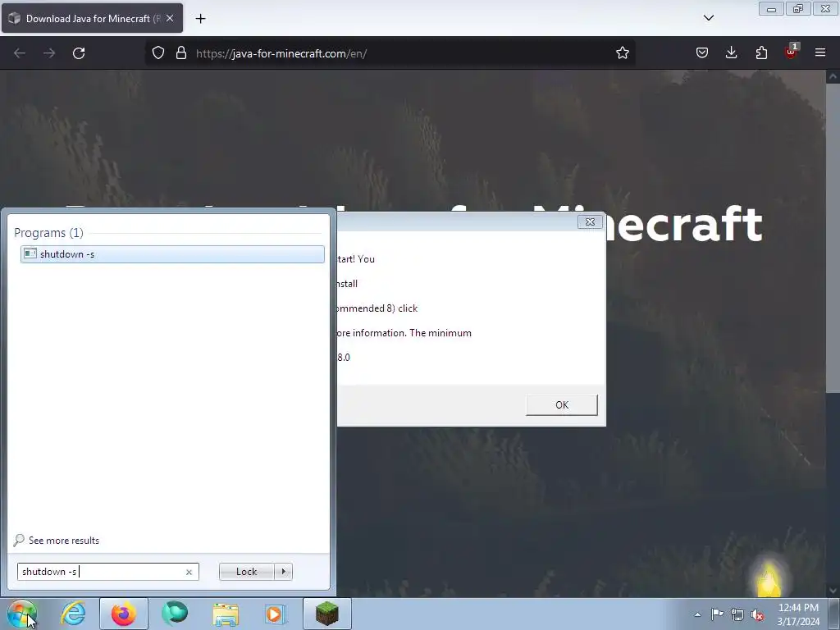Click the Firefox forward arrow
The height and width of the screenshot is (630, 840).
click(49, 53)
